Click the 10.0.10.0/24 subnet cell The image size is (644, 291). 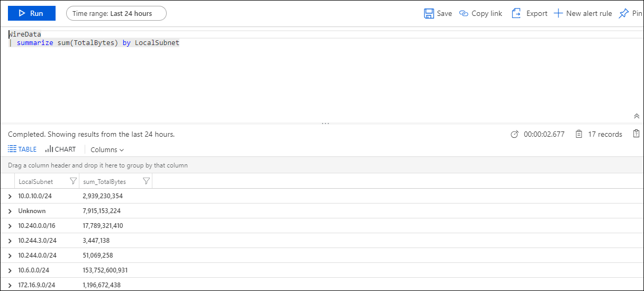35,196
